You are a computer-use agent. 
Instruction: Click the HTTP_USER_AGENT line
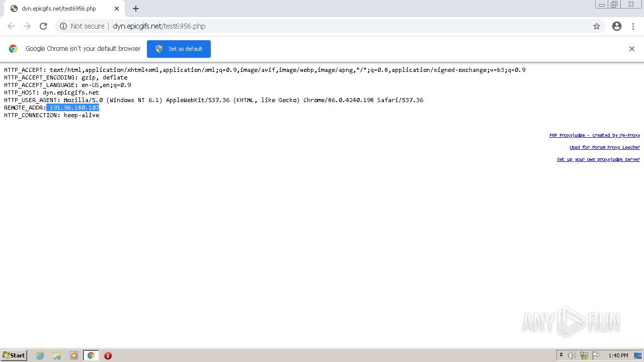(x=214, y=100)
